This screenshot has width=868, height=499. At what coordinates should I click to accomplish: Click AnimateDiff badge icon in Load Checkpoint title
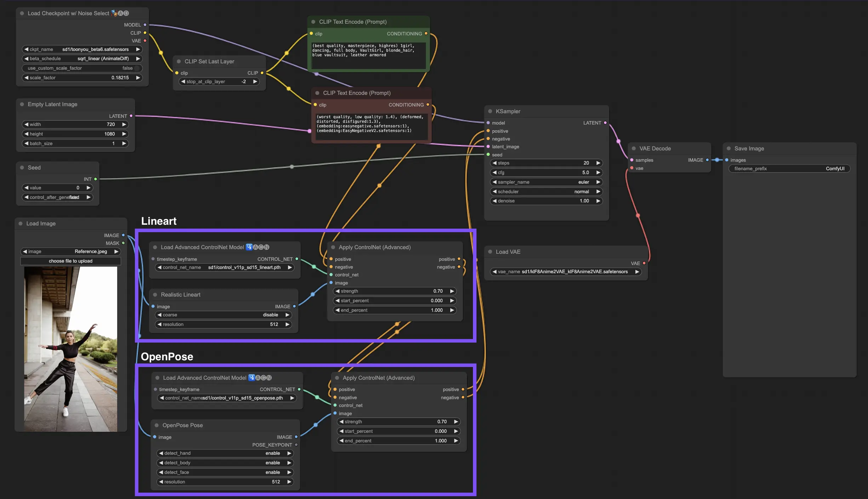(120, 13)
